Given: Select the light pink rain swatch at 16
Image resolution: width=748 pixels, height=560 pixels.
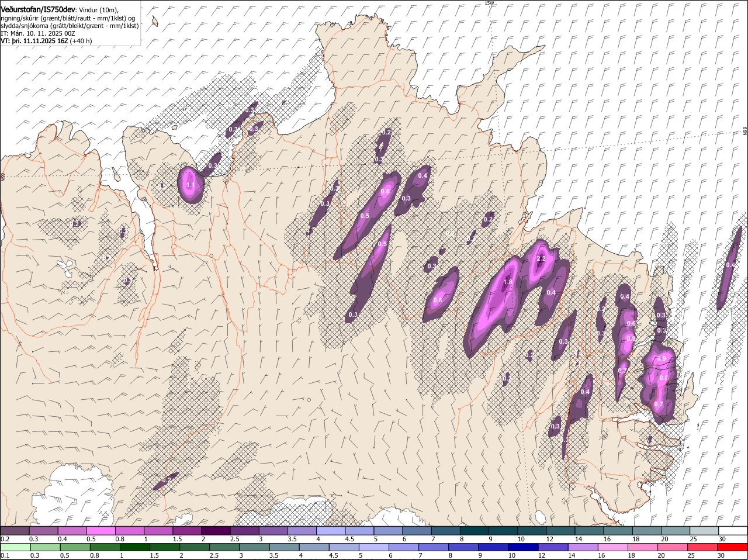Looking at the screenshot, I should pos(613,548).
